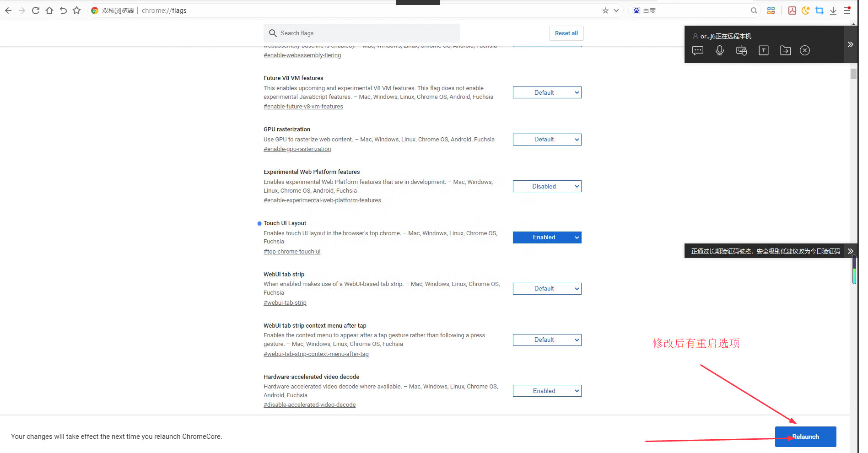Follow the #enable-gpu-rasterization link
Viewport: 868px width, 453px height.
297,149
